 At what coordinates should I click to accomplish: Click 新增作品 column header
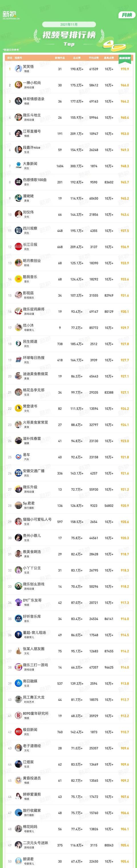[x=60, y=58]
